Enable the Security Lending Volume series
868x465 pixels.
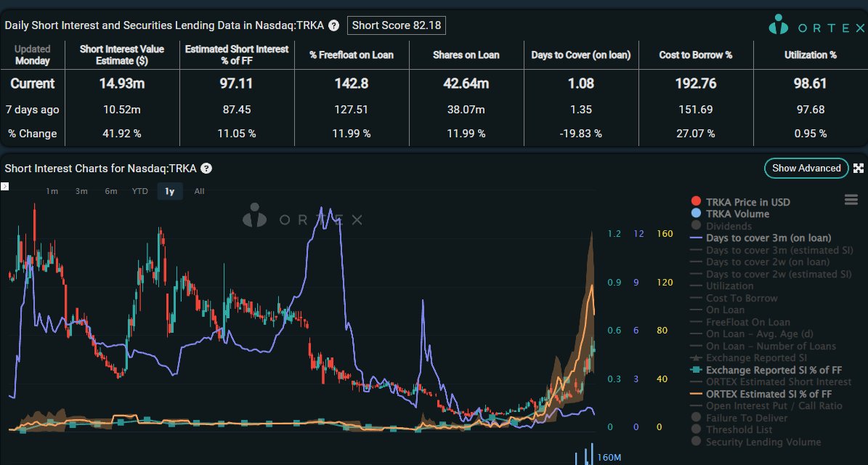(756, 442)
